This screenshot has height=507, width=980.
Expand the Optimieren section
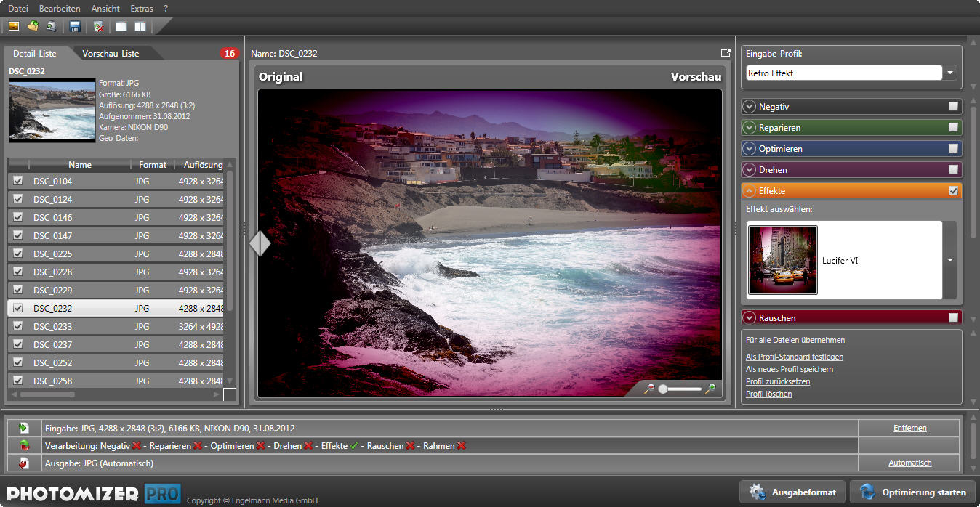click(x=750, y=149)
